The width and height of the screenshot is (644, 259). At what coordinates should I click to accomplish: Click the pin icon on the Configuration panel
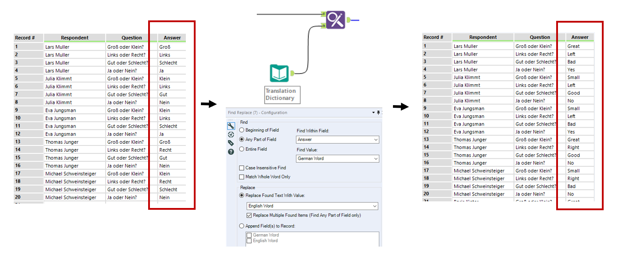pos(378,113)
